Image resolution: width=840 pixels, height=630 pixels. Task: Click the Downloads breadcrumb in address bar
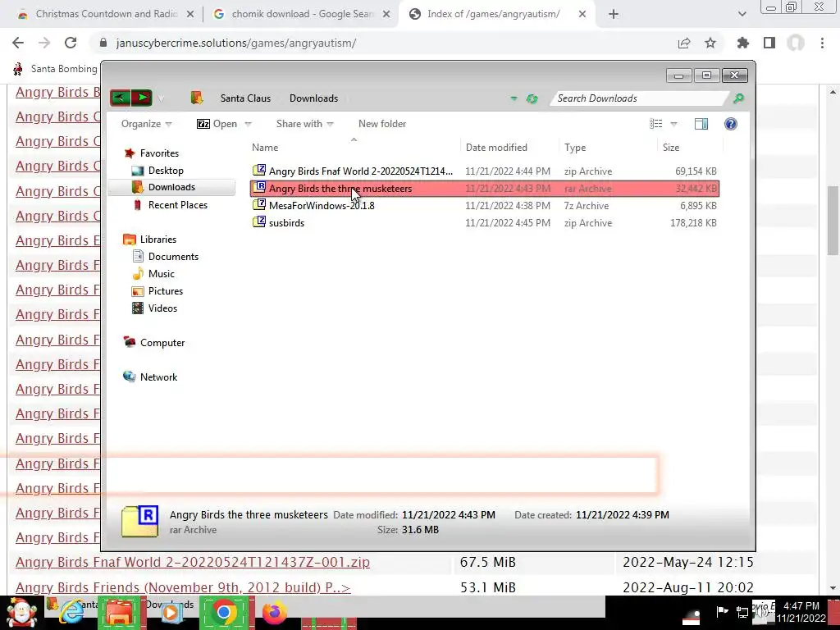click(313, 98)
